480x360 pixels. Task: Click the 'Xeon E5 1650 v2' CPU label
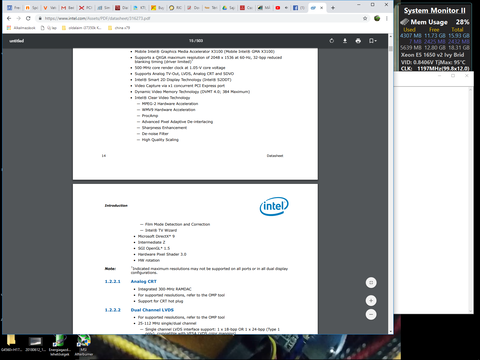(x=432, y=55)
